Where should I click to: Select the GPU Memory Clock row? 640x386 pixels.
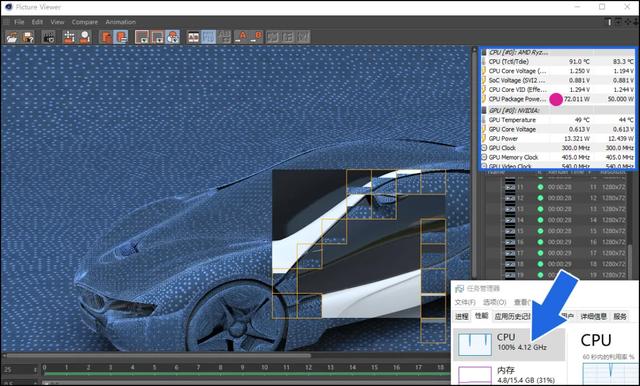click(558, 158)
